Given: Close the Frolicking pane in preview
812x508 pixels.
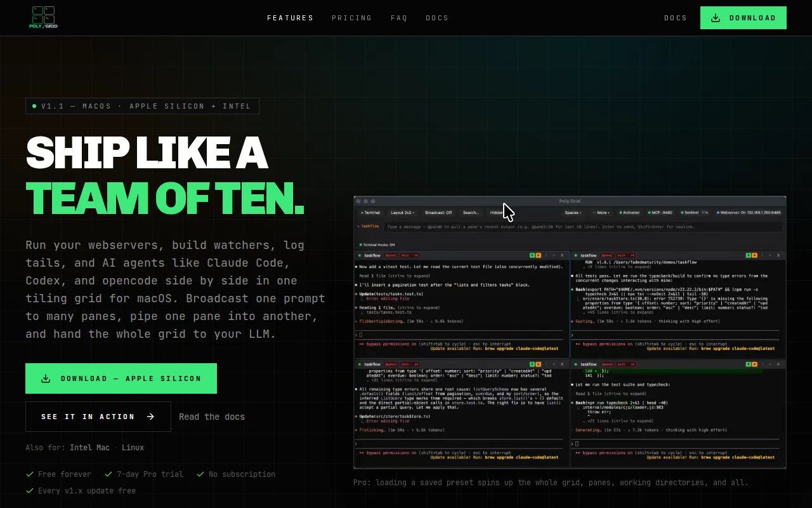Looking at the screenshot, I should [562, 364].
